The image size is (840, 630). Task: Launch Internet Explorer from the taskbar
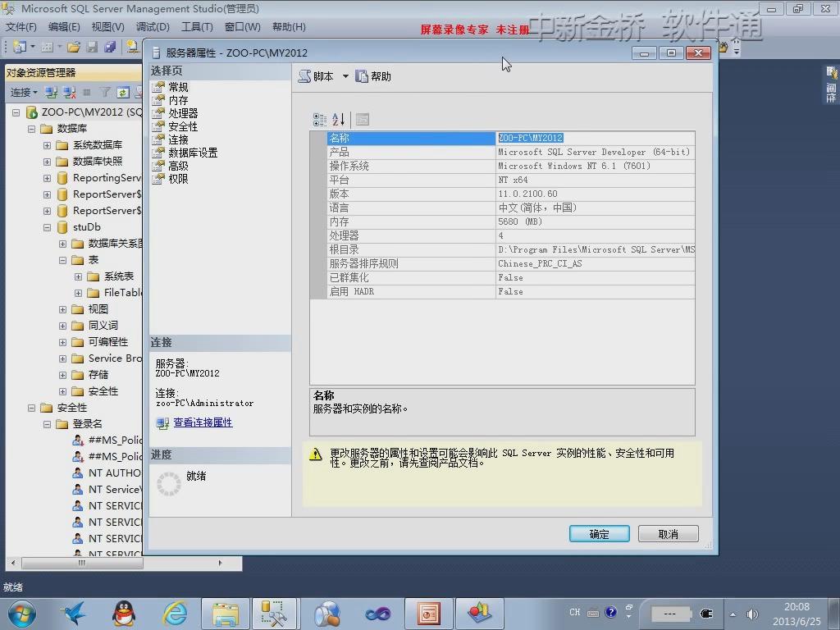point(175,614)
